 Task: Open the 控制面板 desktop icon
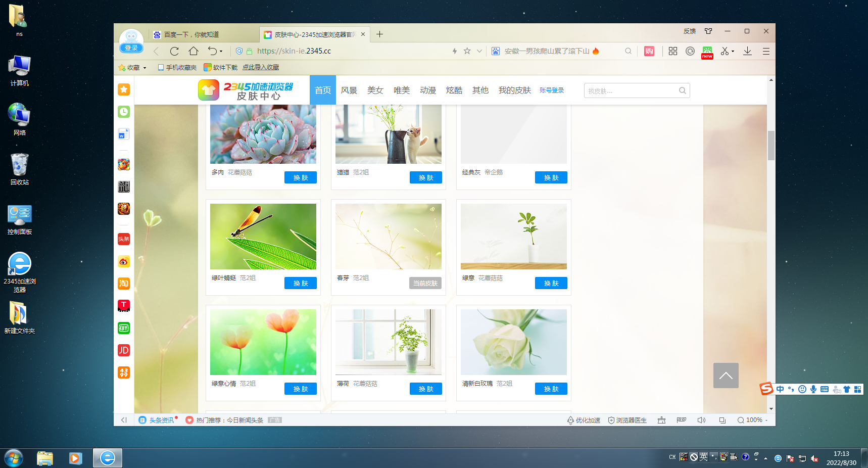click(x=20, y=219)
